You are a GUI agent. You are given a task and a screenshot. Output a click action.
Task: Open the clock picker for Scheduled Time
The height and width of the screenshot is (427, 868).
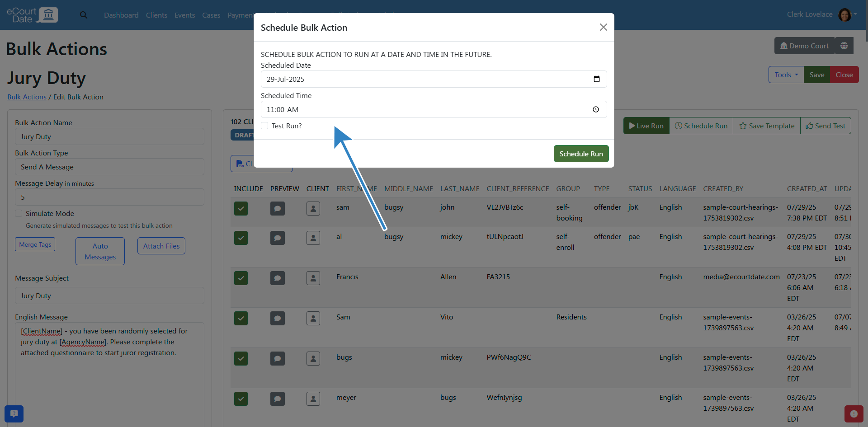pos(596,109)
